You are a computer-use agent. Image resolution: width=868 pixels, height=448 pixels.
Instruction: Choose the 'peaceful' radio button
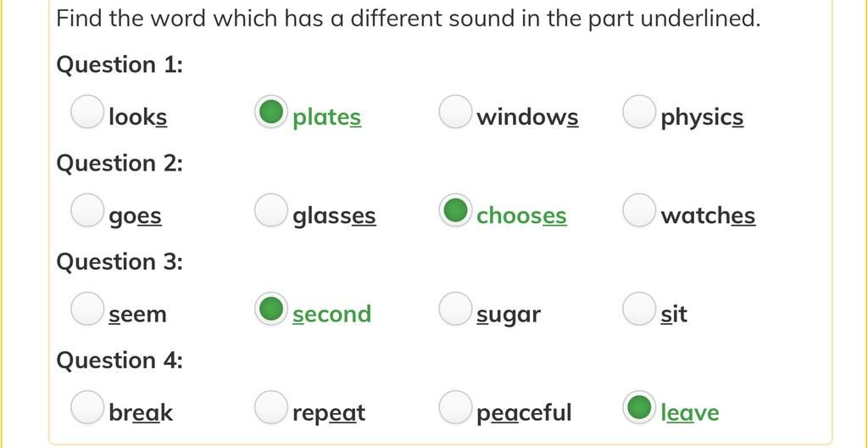(x=455, y=407)
